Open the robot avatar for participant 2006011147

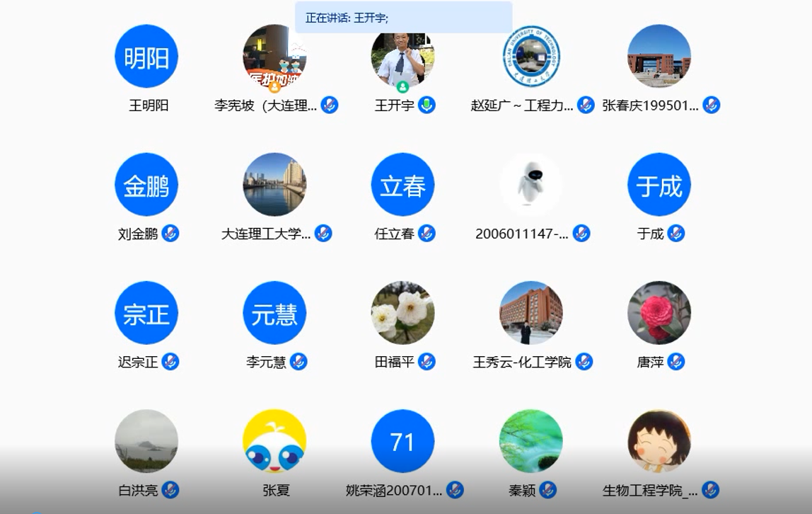530,185
